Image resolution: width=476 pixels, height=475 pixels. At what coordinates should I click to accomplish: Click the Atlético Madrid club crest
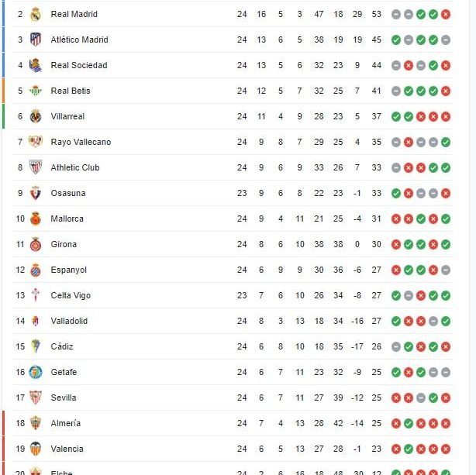(36, 40)
